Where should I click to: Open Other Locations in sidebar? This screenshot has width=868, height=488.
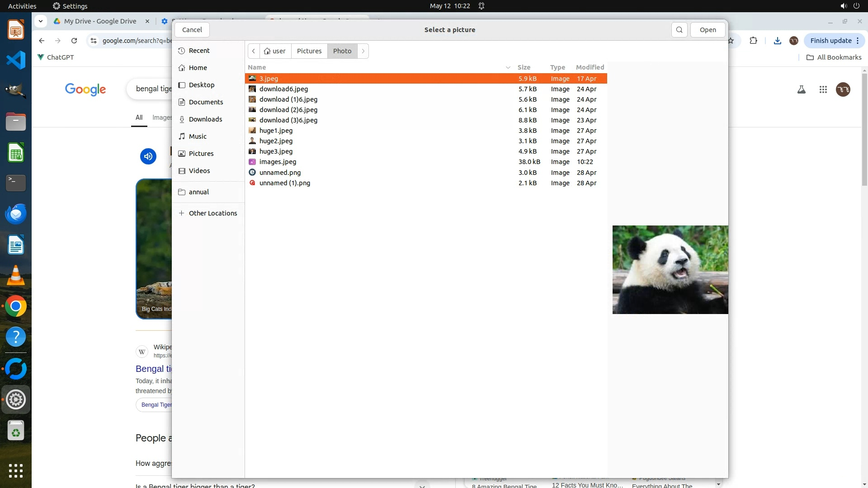click(212, 213)
